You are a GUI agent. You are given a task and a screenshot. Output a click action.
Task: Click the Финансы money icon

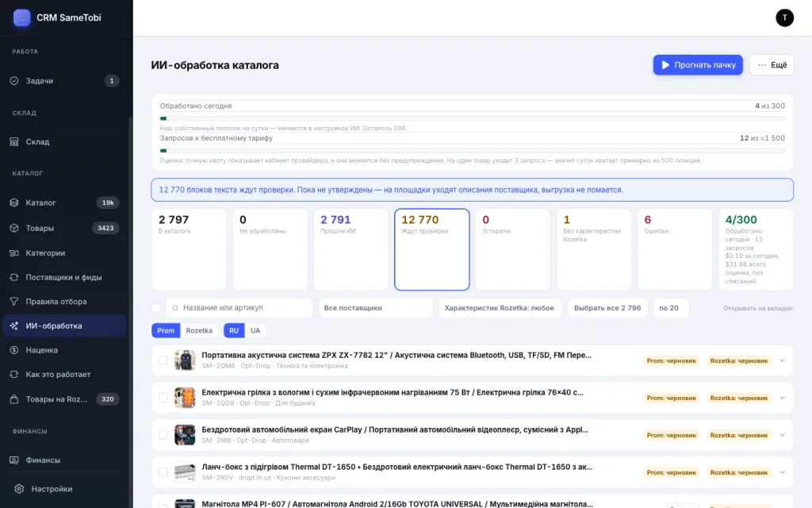(14, 460)
